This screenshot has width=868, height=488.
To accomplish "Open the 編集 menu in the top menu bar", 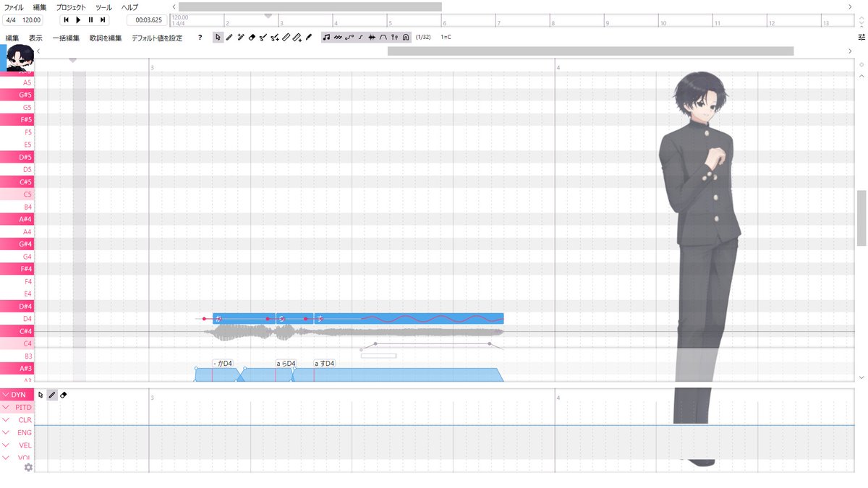I will (40, 7).
